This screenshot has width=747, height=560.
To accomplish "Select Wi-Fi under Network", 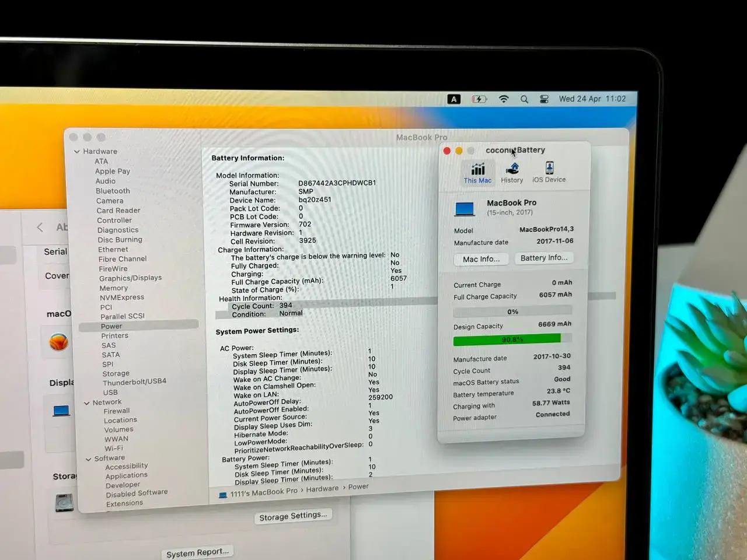I will [114, 449].
